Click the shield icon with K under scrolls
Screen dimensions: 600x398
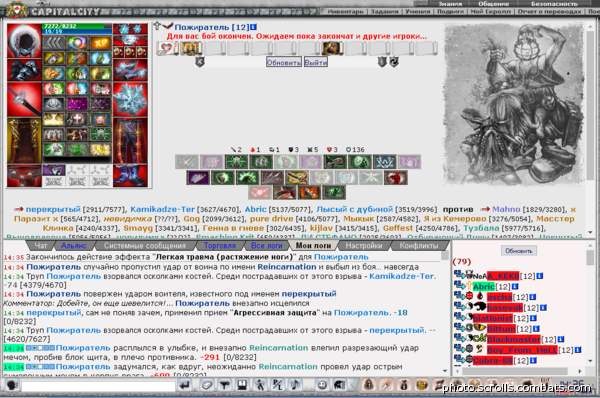[x=200, y=62]
